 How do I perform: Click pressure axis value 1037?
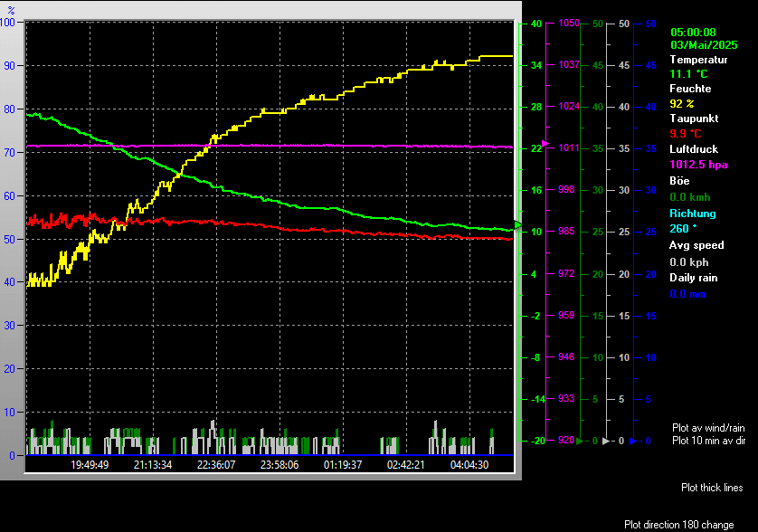[568, 64]
